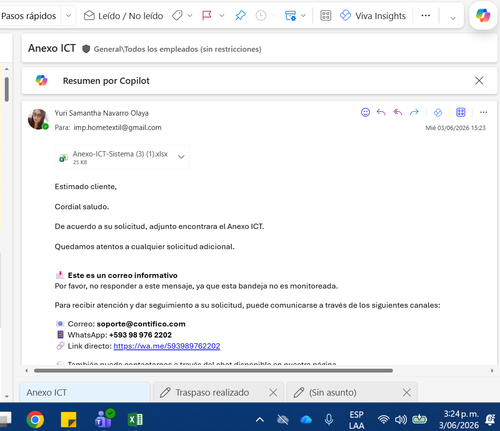React to message with emoji icon
The image size is (500, 431).
(365, 112)
